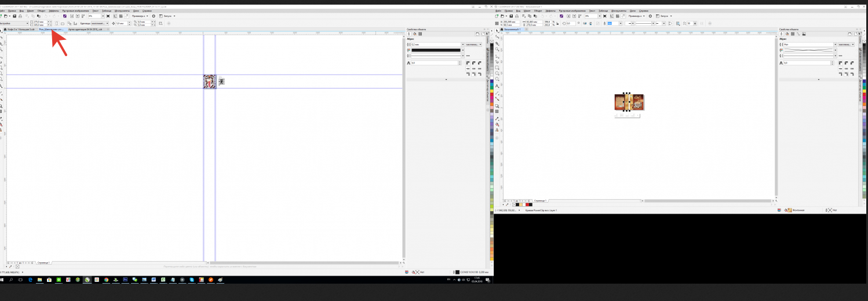
Task: Open zoom level dropdown in left window
Action: click(102, 16)
